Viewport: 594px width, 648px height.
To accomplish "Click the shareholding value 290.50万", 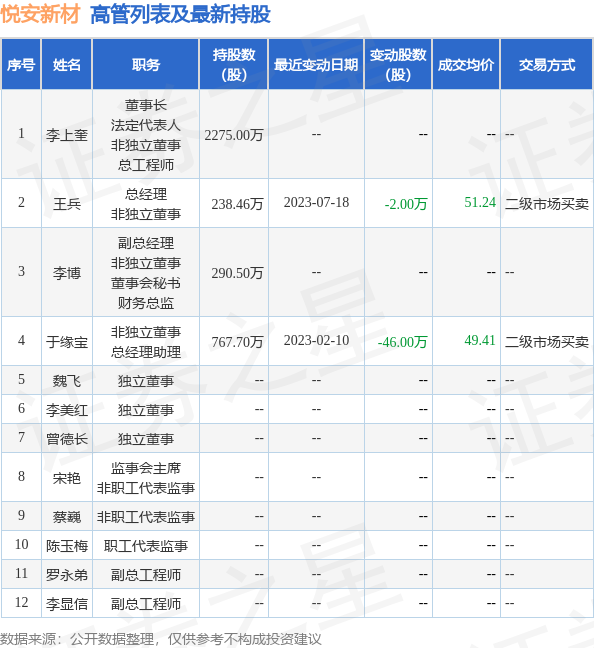I will (x=237, y=273).
